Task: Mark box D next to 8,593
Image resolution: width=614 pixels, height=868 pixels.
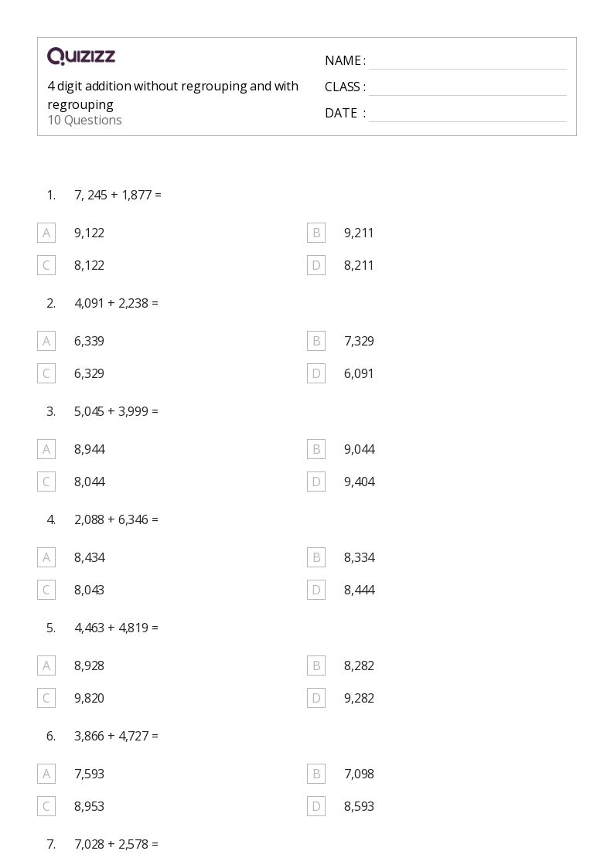Action: (x=316, y=806)
